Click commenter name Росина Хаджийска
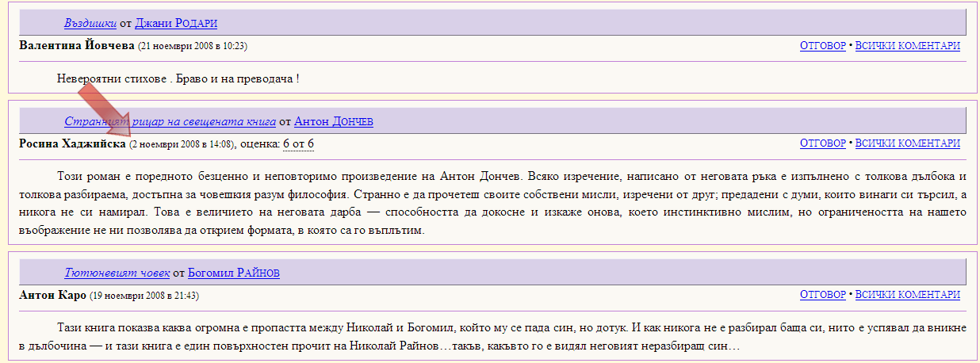 [x=72, y=144]
